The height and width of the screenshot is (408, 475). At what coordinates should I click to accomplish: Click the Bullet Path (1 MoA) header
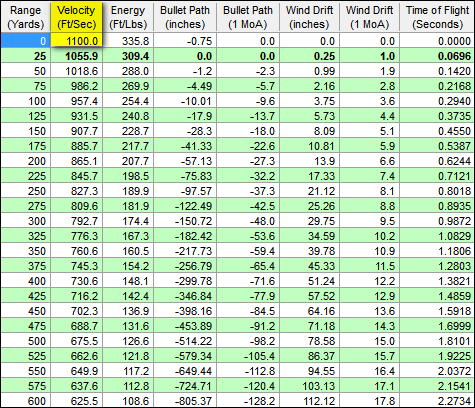click(248, 17)
